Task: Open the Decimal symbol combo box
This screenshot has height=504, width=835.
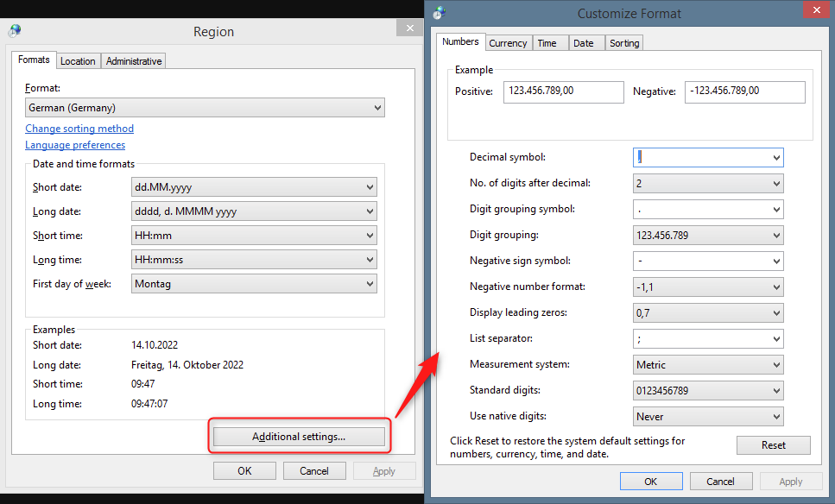Action: (x=708, y=158)
